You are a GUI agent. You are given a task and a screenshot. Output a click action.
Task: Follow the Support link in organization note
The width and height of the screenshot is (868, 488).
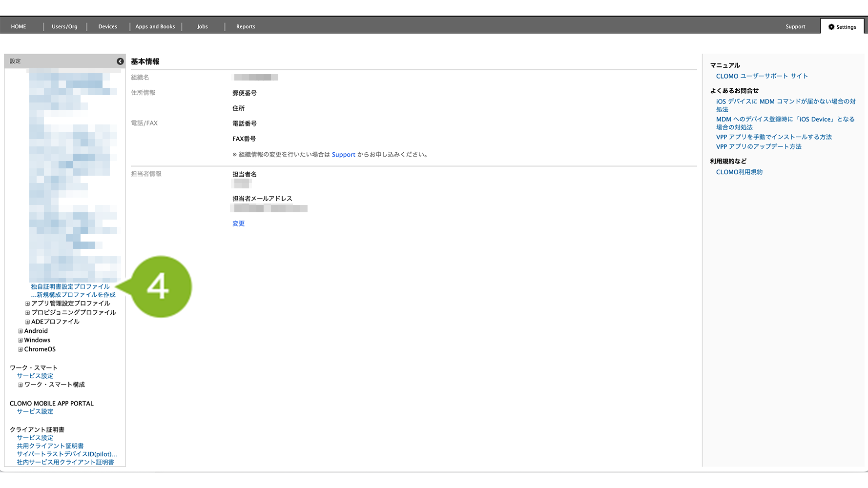click(x=343, y=155)
